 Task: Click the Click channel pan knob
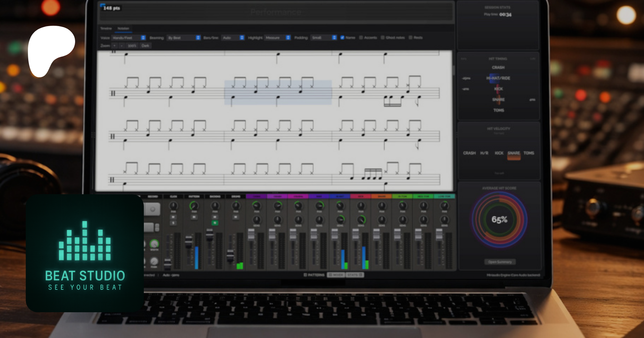(173, 206)
